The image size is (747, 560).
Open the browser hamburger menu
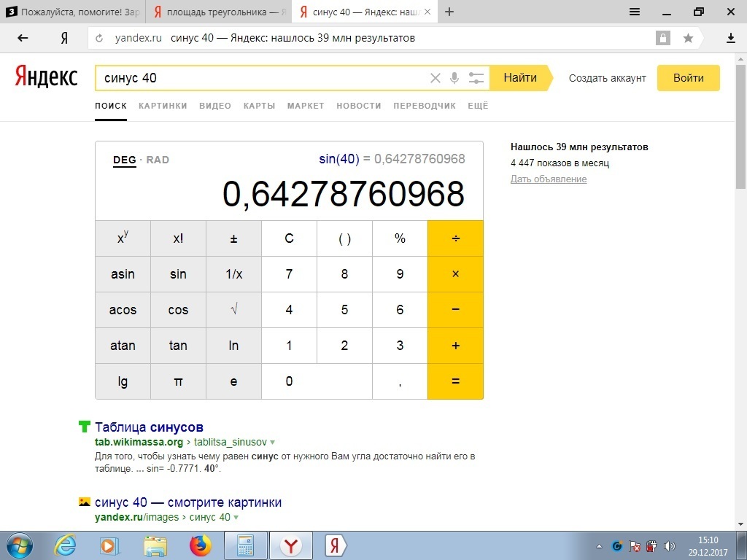tap(634, 12)
